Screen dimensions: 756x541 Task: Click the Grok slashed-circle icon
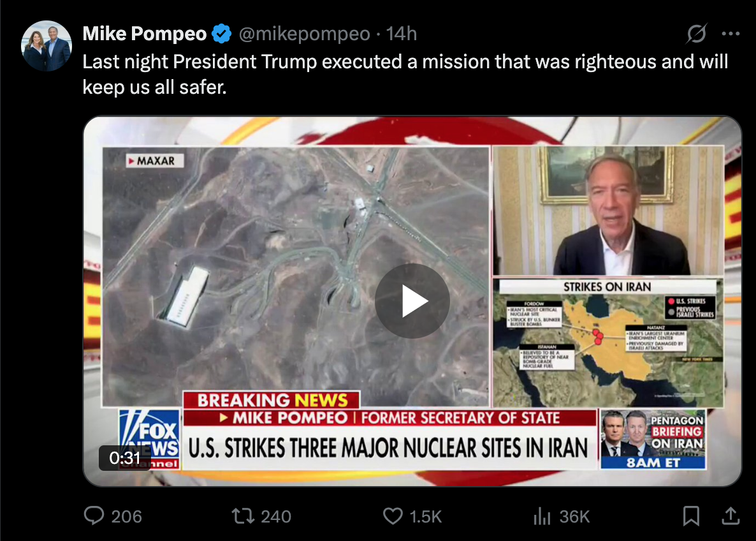(697, 33)
